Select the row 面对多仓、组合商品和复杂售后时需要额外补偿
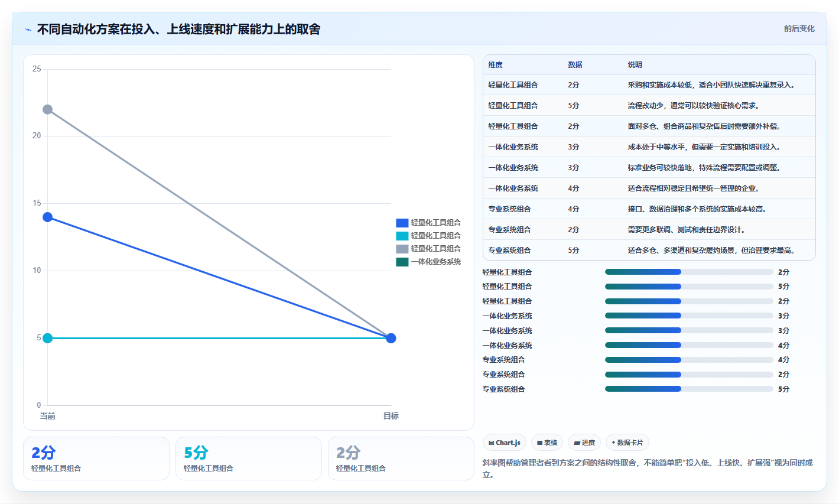This screenshot has width=839, height=504. click(649, 126)
